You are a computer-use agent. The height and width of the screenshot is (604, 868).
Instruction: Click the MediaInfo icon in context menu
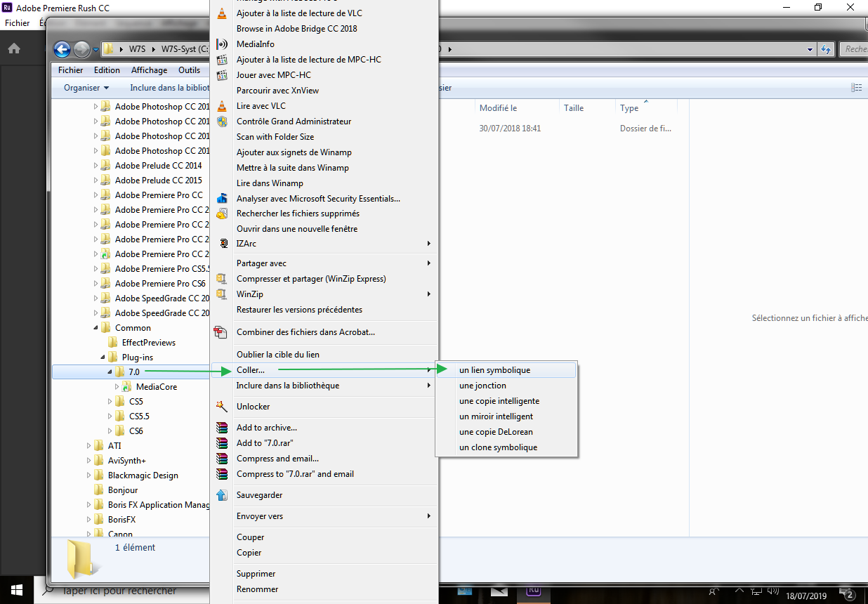click(x=222, y=44)
